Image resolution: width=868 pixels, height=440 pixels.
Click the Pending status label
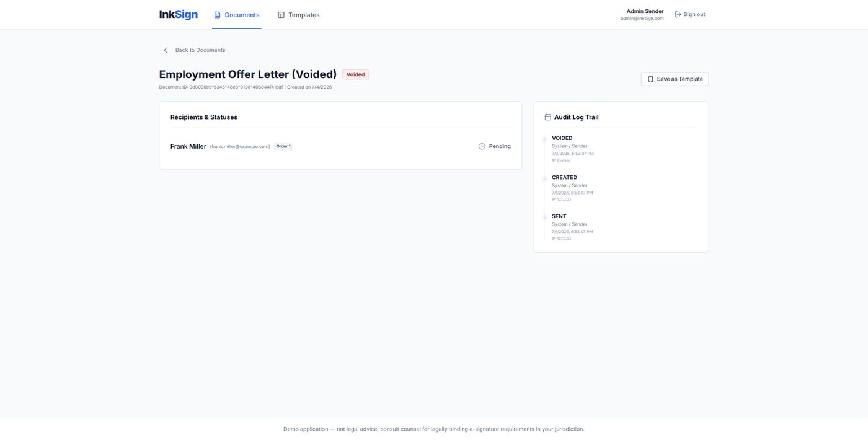[500, 146]
